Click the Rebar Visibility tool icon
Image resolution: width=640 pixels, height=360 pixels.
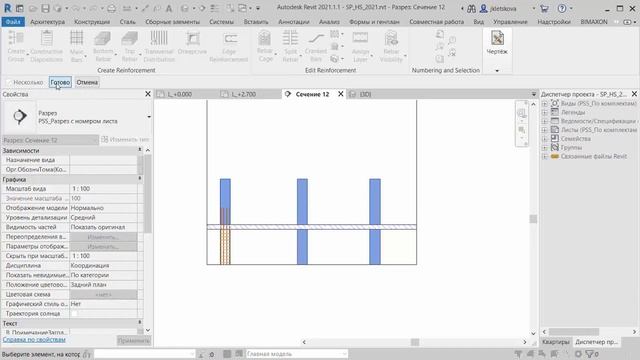391,38
